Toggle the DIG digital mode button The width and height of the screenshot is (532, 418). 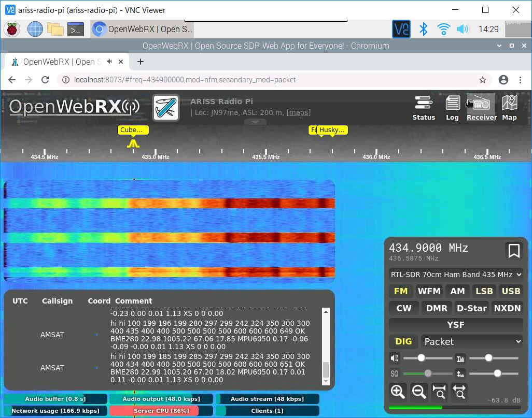pyautogui.click(x=403, y=341)
